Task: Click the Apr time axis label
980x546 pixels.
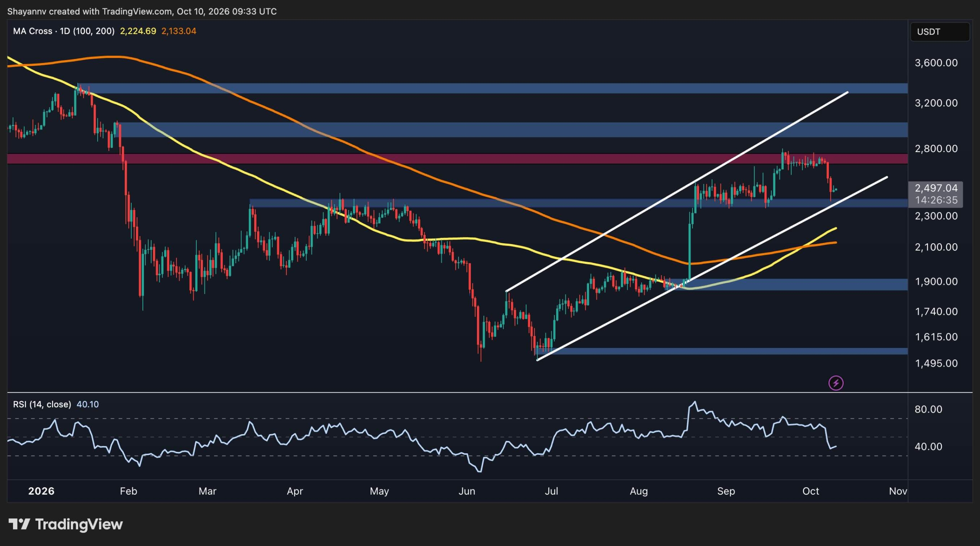Action: click(x=295, y=491)
